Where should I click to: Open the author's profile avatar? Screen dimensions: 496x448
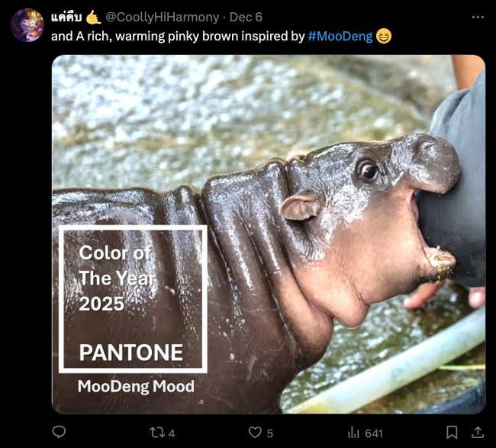(x=27, y=25)
